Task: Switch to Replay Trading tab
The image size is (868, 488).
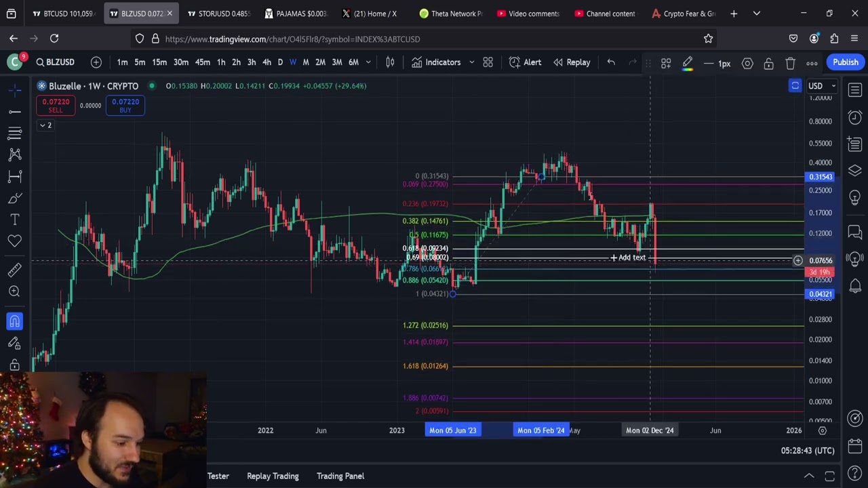Action: pos(273,476)
